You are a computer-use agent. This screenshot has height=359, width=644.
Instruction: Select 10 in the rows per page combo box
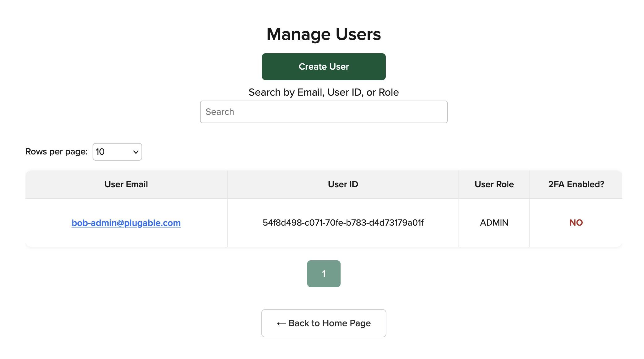(x=117, y=152)
